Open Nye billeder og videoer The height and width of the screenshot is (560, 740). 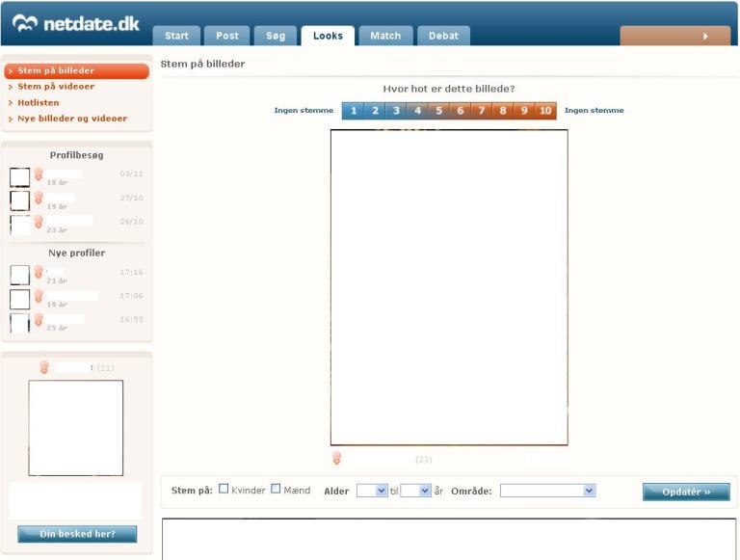tap(72, 119)
